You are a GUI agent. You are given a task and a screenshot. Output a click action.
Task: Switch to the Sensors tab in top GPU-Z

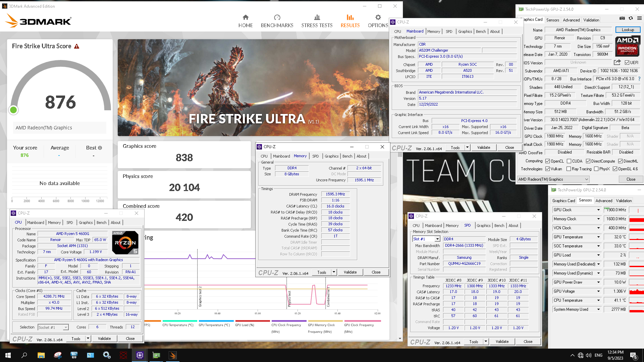point(552,20)
